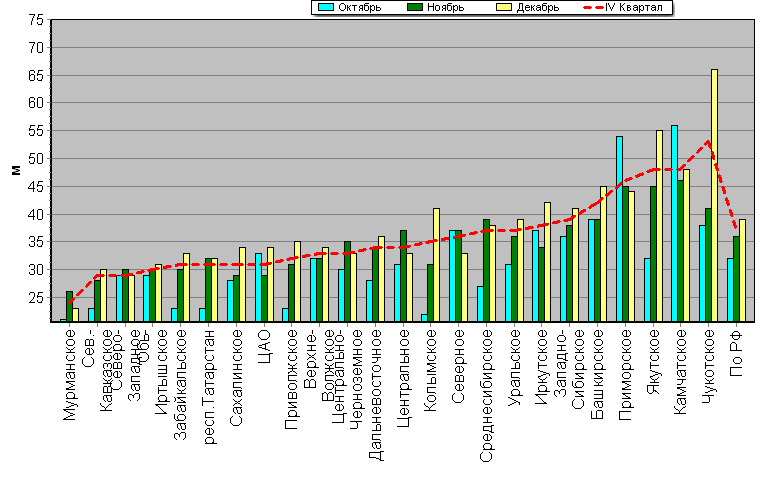Select the 'респ.Татарстан' category label
Image resolution: width=777 pixels, height=479 pixels.
(x=210, y=387)
